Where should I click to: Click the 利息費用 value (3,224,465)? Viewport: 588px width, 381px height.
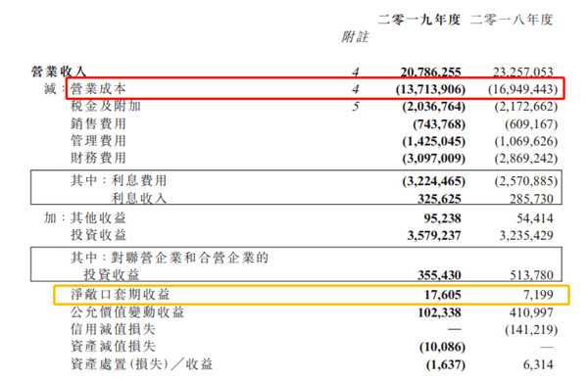(x=434, y=181)
